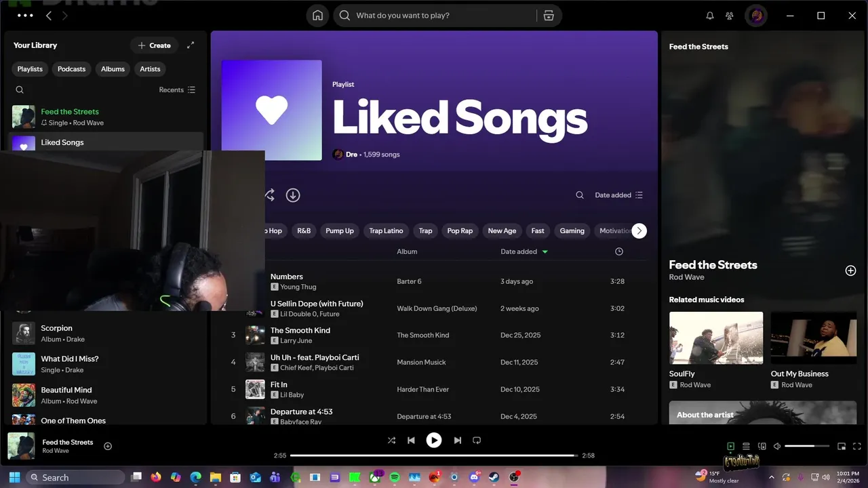The height and width of the screenshot is (488, 868).
Task: Search within Your Library
Action: (x=20, y=89)
